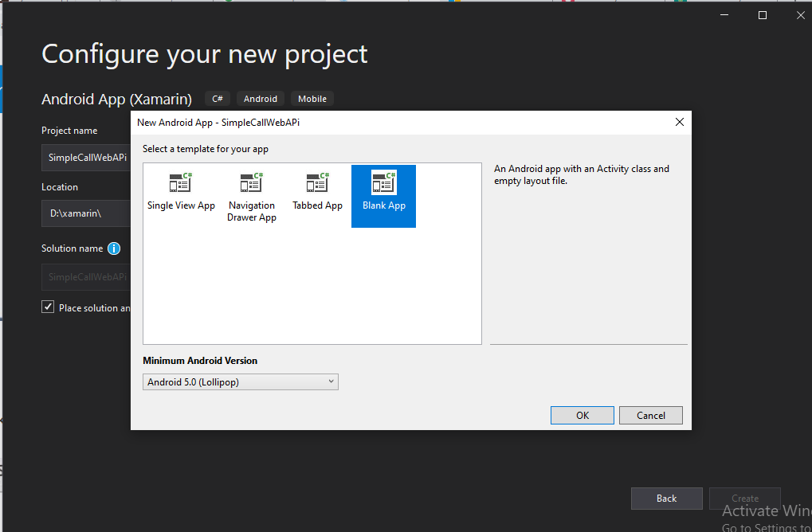Screen dimensions: 812x532
Task: Close the Configure your new project window
Action: pos(801,15)
